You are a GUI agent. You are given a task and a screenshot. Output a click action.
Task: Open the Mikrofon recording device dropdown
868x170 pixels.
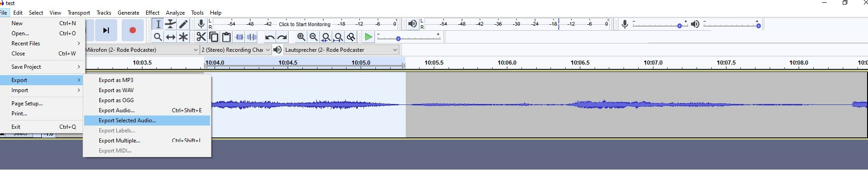tap(142, 50)
